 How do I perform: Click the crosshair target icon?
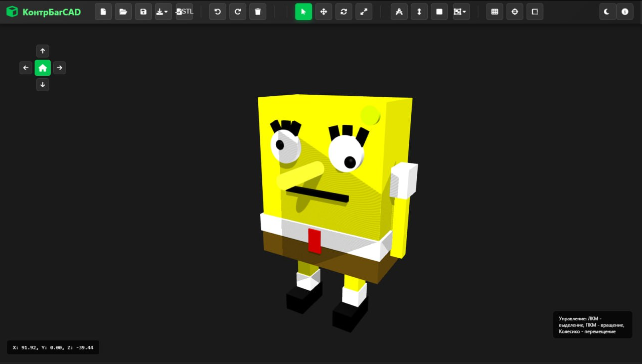tap(515, 12)
